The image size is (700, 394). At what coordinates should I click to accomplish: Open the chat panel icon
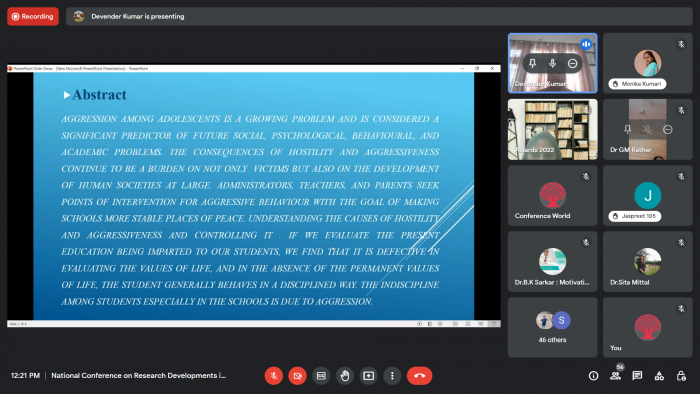pyautogui.click(x=637, y=376)
